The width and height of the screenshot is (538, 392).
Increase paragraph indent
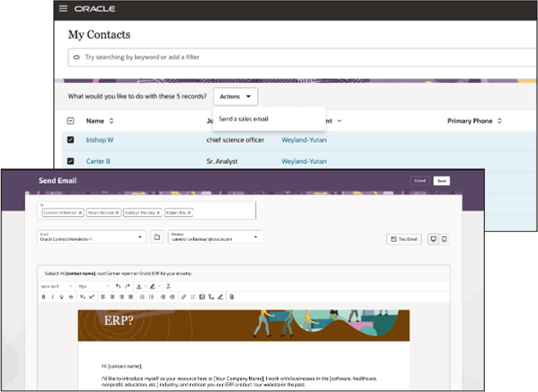click(x=172, y=297)
